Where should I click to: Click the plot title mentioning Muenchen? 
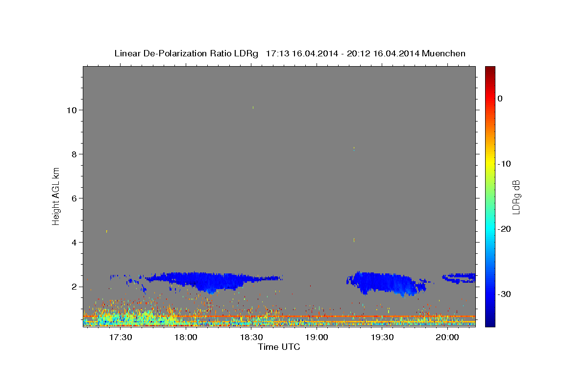pyautogui.click(x=290, y=53)
